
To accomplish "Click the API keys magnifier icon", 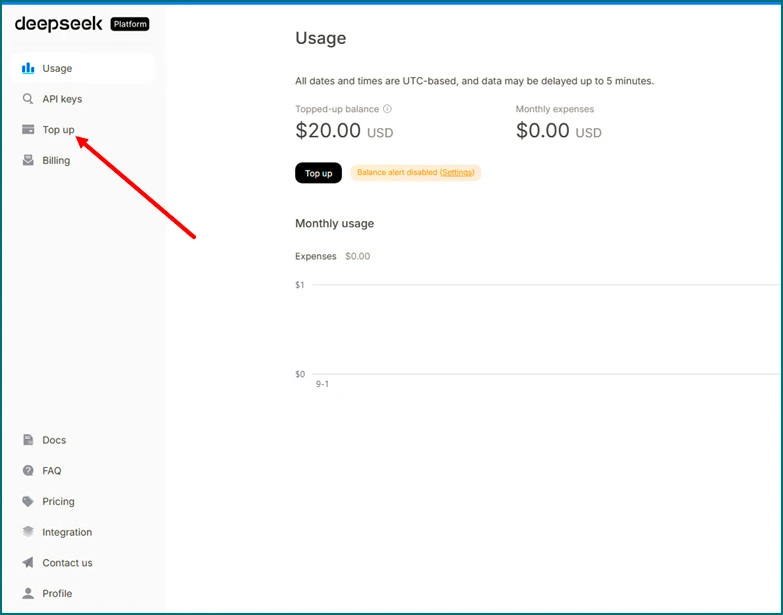I will 28,99.
